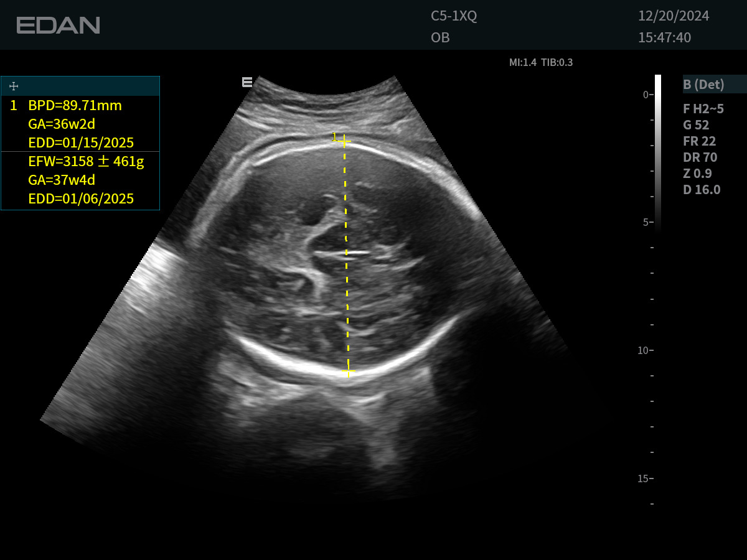This screenshot has height=560, width=747.
Task: Adjust the gain parameter G 52
Action: 696,125
